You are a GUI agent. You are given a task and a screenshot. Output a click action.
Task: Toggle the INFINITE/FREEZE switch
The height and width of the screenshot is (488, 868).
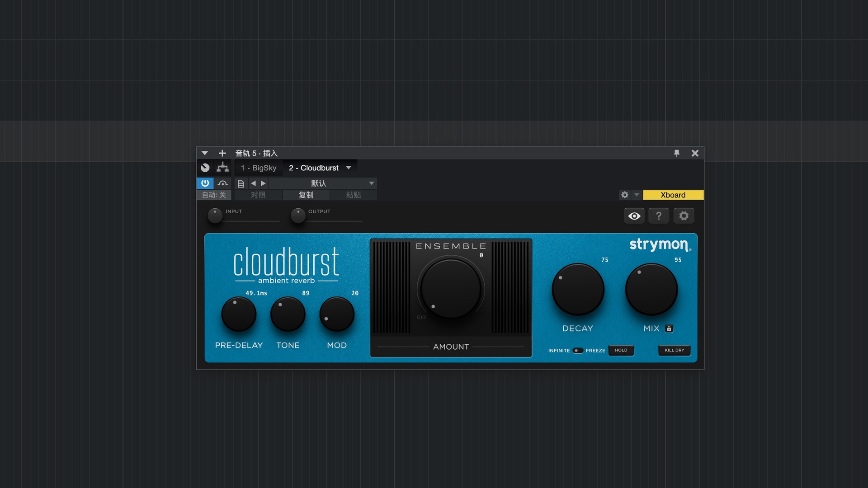point(577,351)
